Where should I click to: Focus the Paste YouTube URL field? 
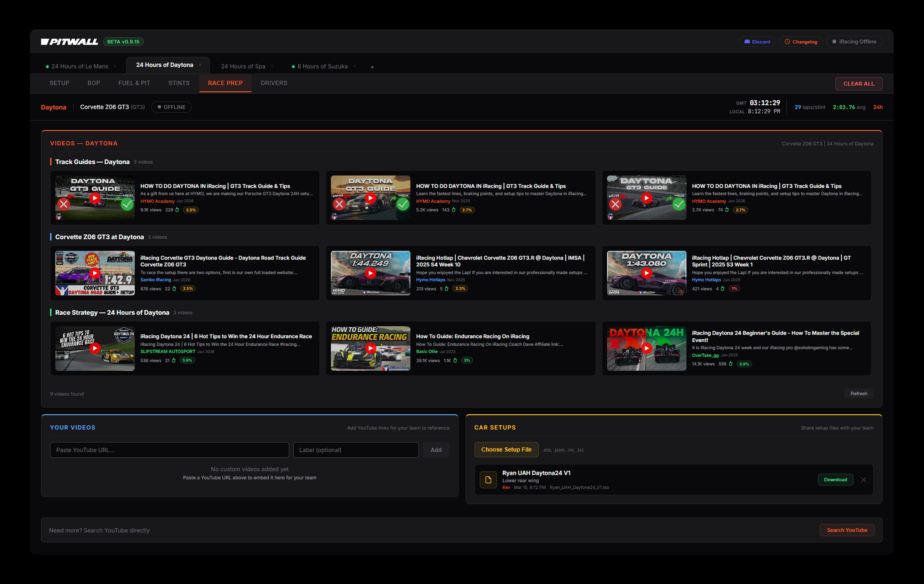pos(169,450)
